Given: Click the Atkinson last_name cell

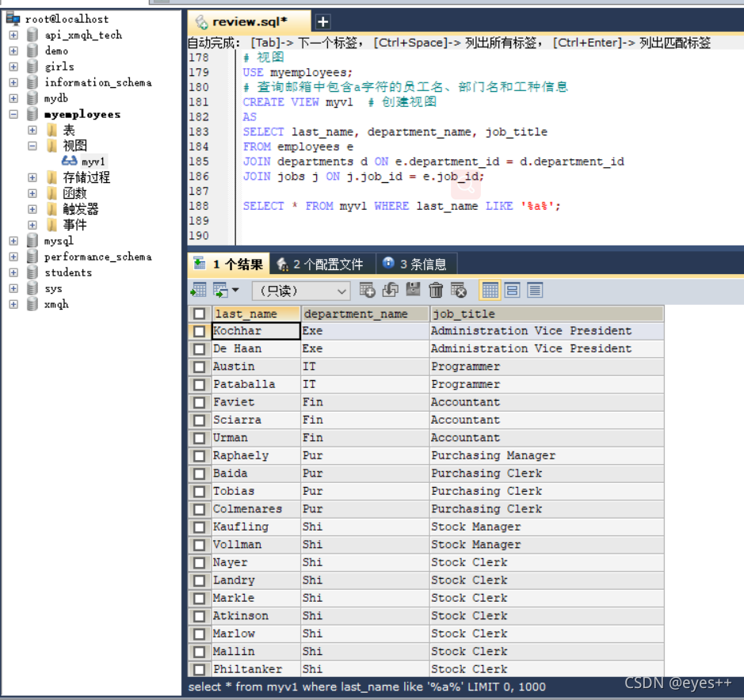Looking at the screenshot, I should [x=256, y=615].
